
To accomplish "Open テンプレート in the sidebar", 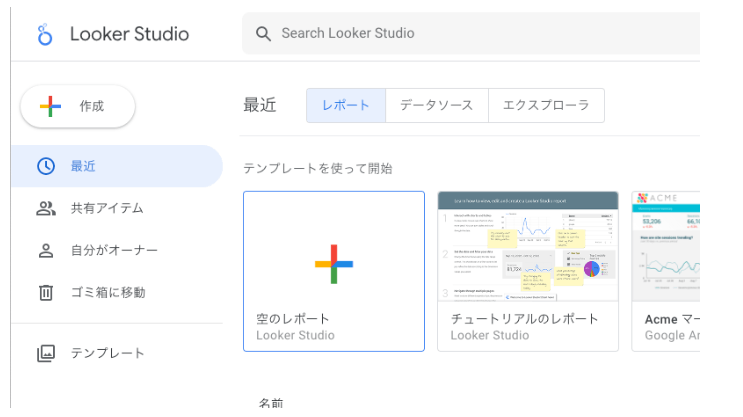I will click(117, 353).
